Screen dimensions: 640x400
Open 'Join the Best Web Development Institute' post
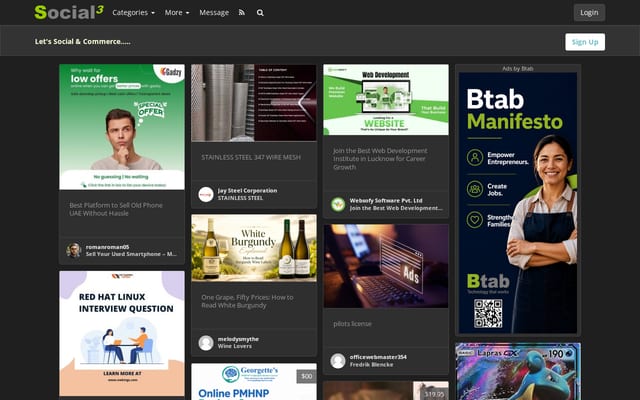click(x=380, y=159)
